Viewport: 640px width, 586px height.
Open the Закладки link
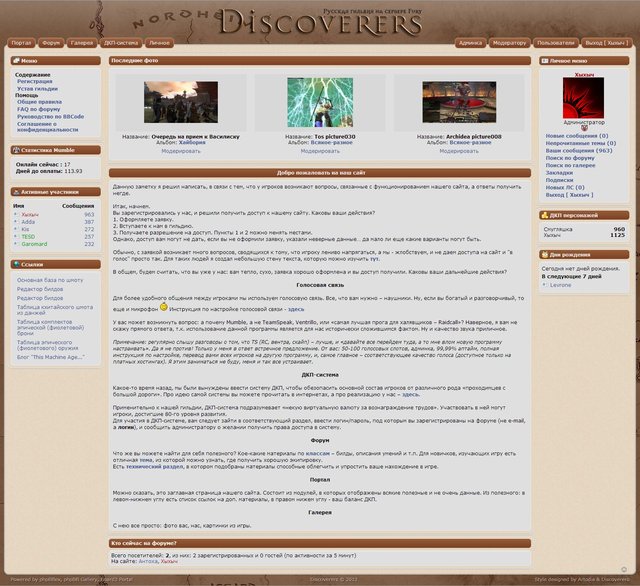pos(559,173)
